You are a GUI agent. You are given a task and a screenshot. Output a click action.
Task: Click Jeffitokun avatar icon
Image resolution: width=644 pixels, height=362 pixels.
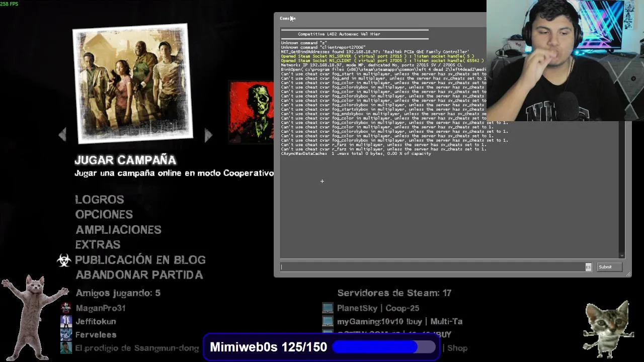pos(66,321)
